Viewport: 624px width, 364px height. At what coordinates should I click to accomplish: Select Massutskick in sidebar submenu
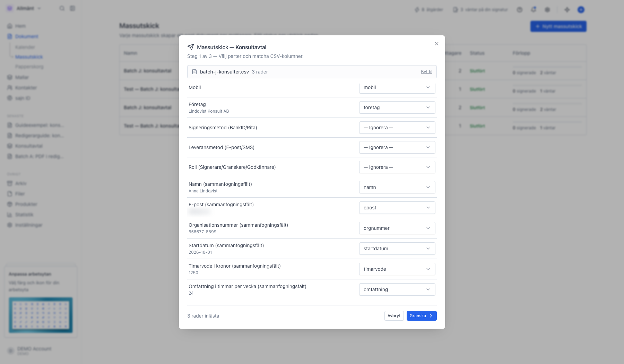click(29, 57)
